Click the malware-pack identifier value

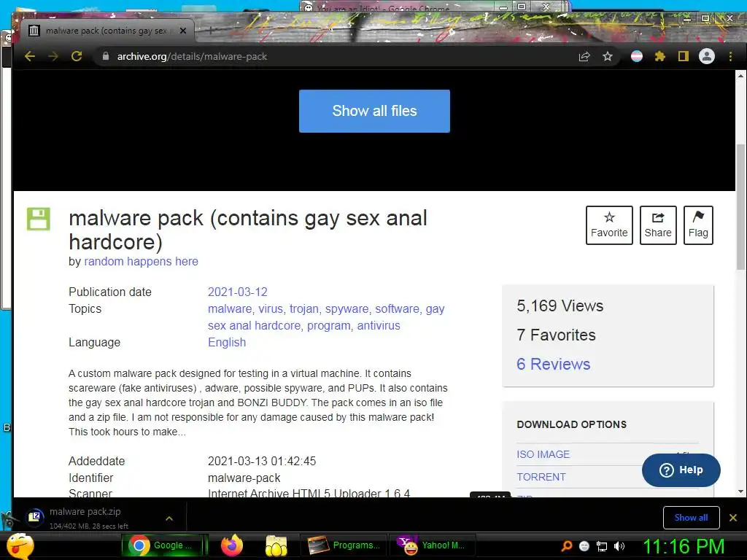pos(244,478)
